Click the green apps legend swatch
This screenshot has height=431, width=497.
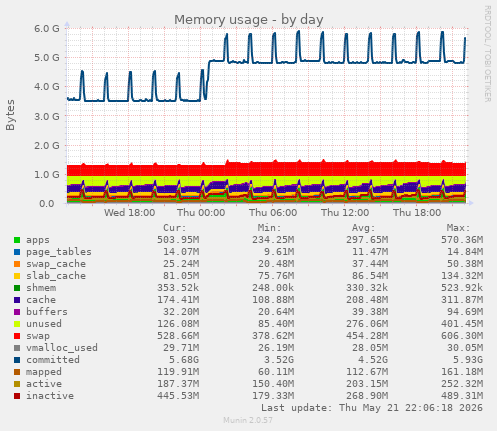tap(17, 240)
